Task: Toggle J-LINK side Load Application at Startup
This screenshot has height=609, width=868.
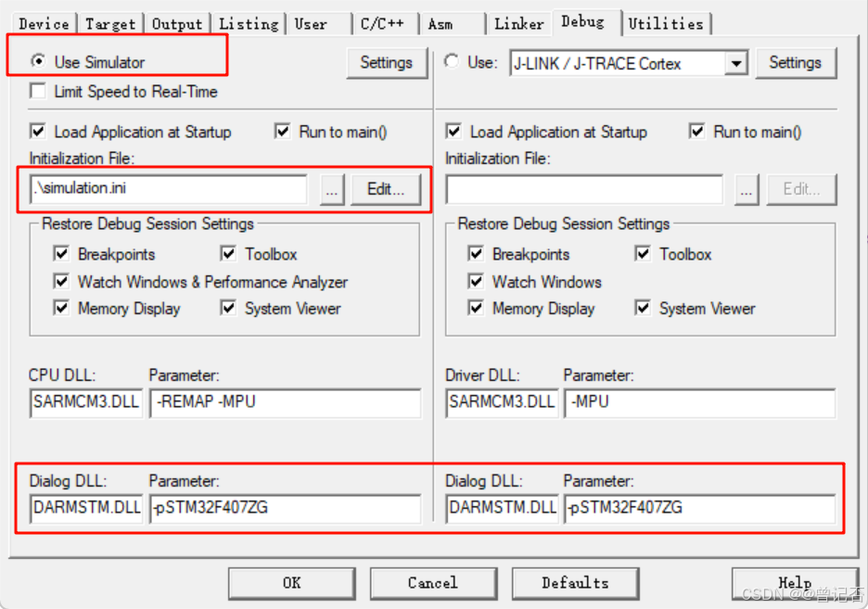Action: pos(453,131)
